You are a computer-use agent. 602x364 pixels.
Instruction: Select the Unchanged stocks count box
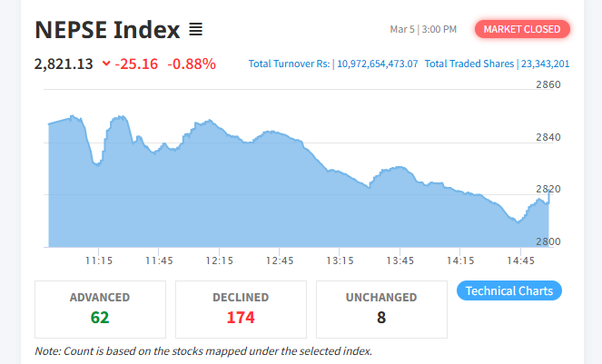tap(381, 309)
